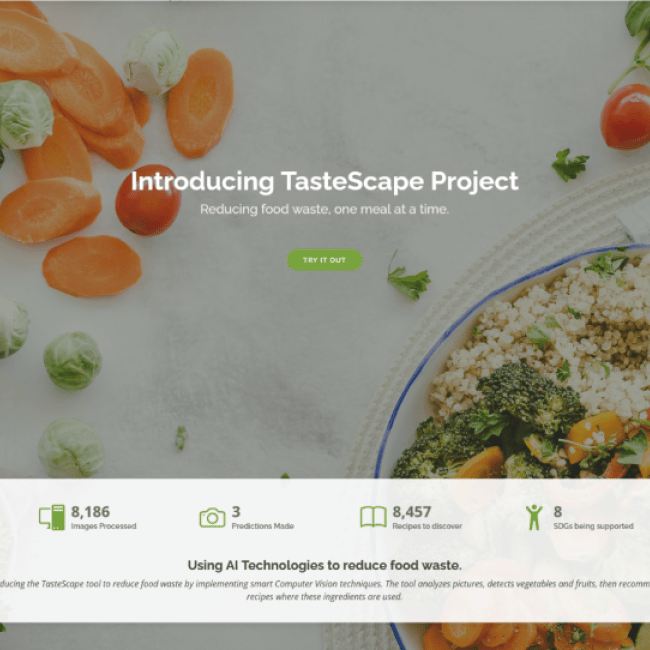Select the green person icon for SDGs
This screenshot has width=650, height=650.
click(x=534, y=517)
